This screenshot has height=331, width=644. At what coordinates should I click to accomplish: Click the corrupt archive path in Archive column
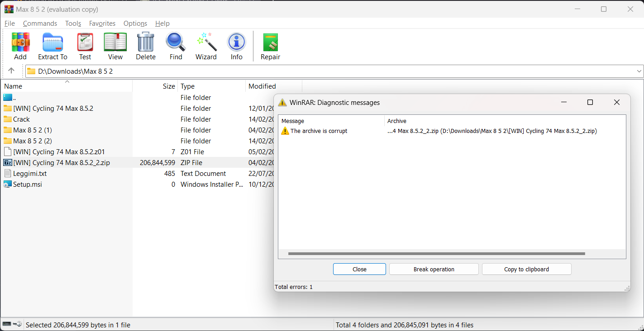click(492, 131)
